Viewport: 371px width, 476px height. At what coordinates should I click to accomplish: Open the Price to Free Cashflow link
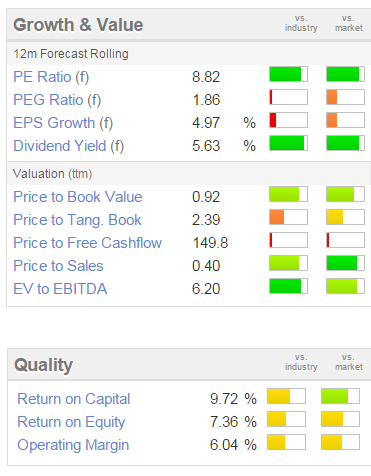pos(87,243)
